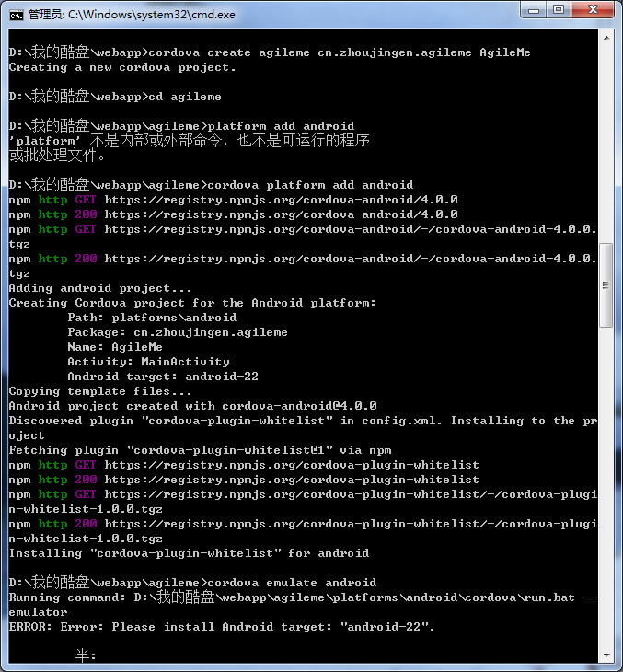Click the 'cordova emulate android' command

(292, 583)
